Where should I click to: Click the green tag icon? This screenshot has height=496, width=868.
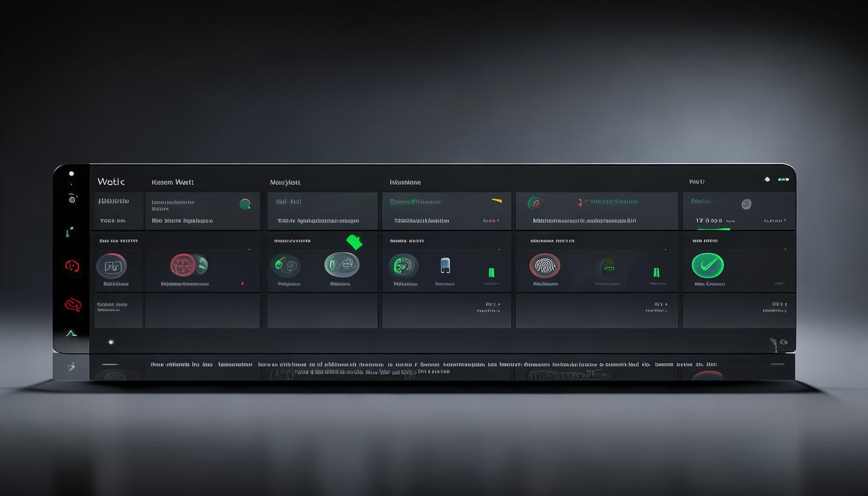[354, 242]
